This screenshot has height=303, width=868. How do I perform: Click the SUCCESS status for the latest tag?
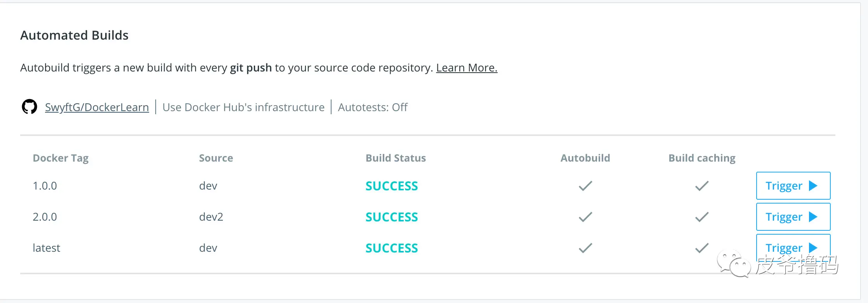coord(392,248)
